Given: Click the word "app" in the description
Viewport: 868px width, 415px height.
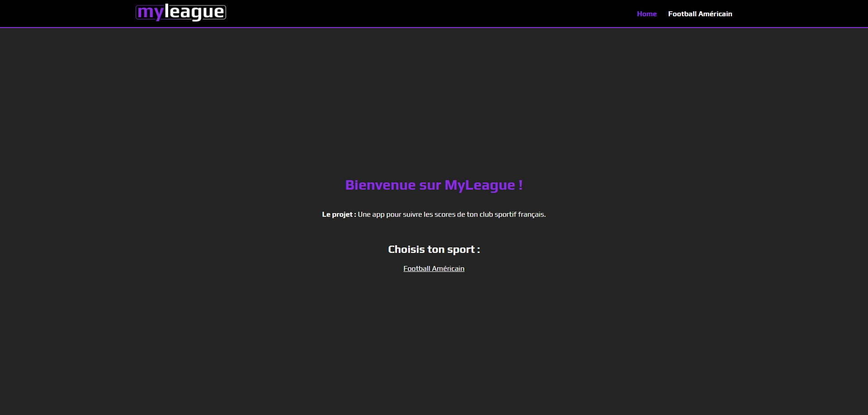Looking at the screenshot, I should pyautogui.click(x=378, y=215).
